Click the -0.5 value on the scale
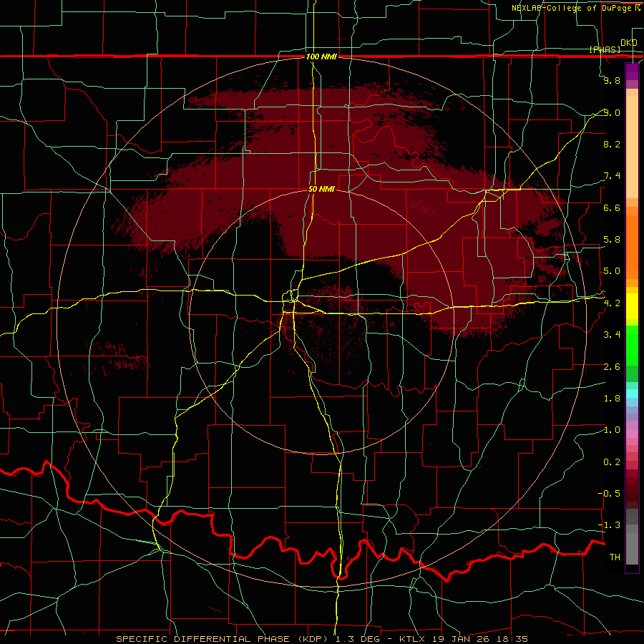This screenshot has height=644, width=644. coord(609,494)
